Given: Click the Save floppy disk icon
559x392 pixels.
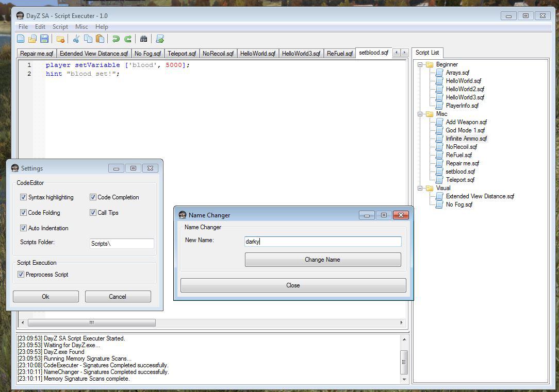Looking at the screenshot, I should point(44,39).
